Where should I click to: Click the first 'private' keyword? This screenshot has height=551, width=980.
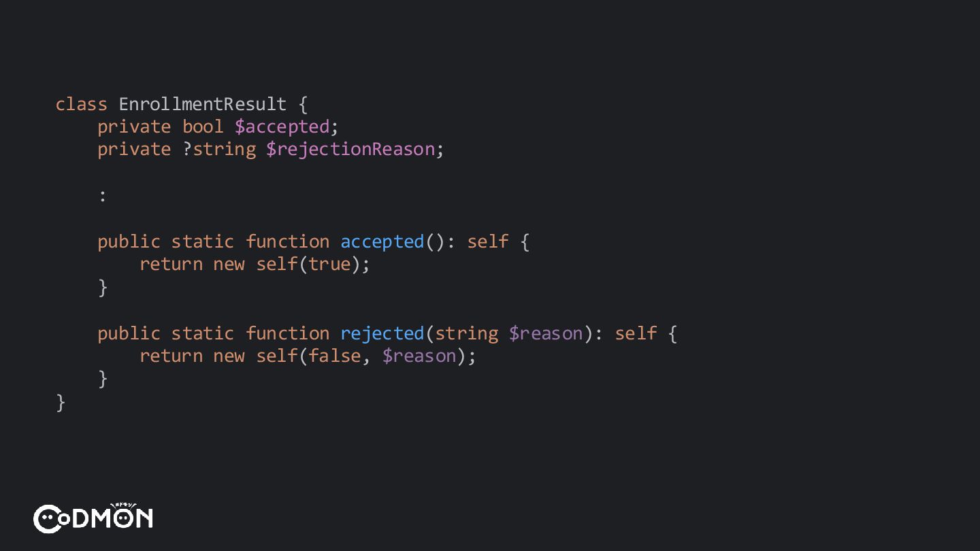[x=133, y=127]
